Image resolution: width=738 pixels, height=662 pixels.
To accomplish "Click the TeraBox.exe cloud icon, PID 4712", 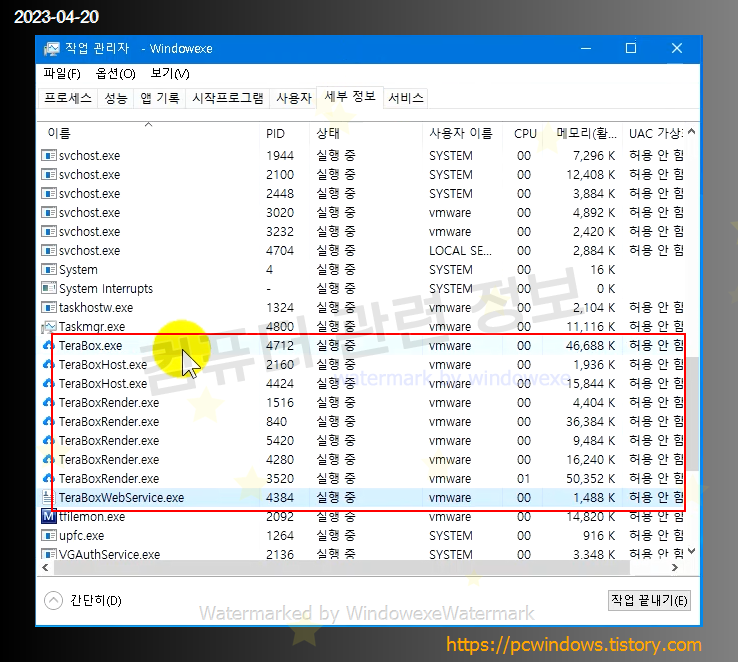I will click(x=48, y=345).
